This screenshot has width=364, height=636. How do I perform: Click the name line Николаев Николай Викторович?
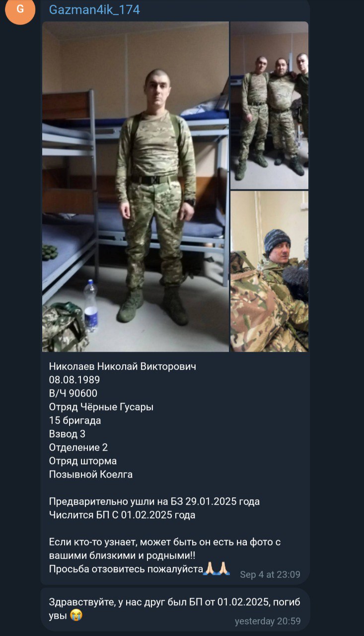pyautogui.click(x=123, y=367)
